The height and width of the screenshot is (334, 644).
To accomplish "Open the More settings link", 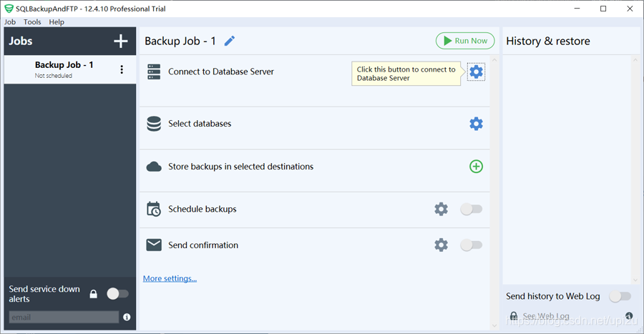I will tap(170, 278).
